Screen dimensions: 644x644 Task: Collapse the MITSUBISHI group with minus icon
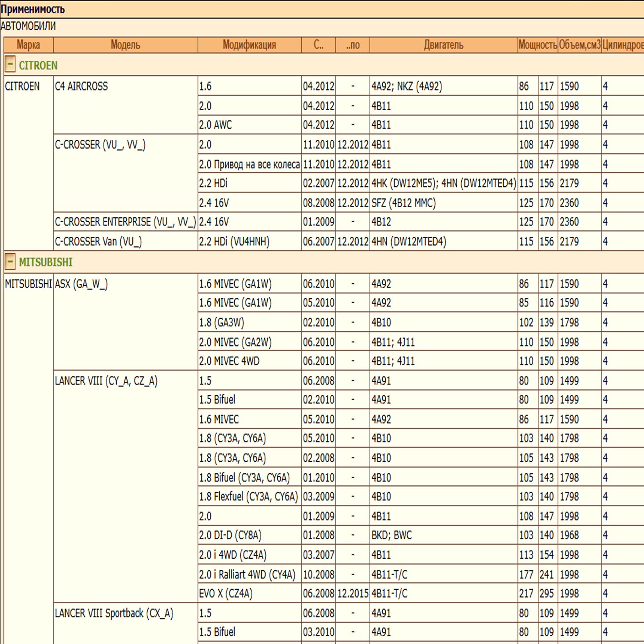point(10,262)
